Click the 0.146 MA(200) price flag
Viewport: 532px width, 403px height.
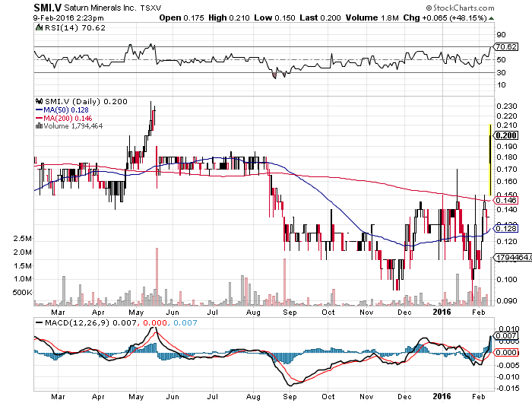click(x=506, y=200)
